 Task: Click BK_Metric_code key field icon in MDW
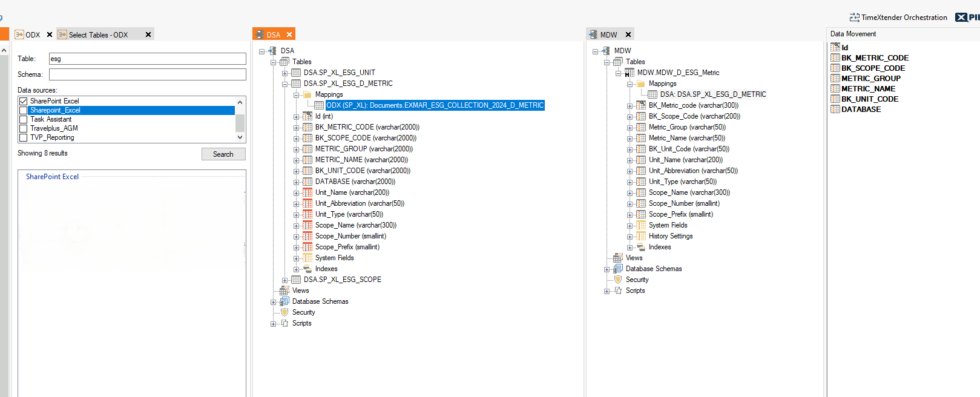(641, 105)
